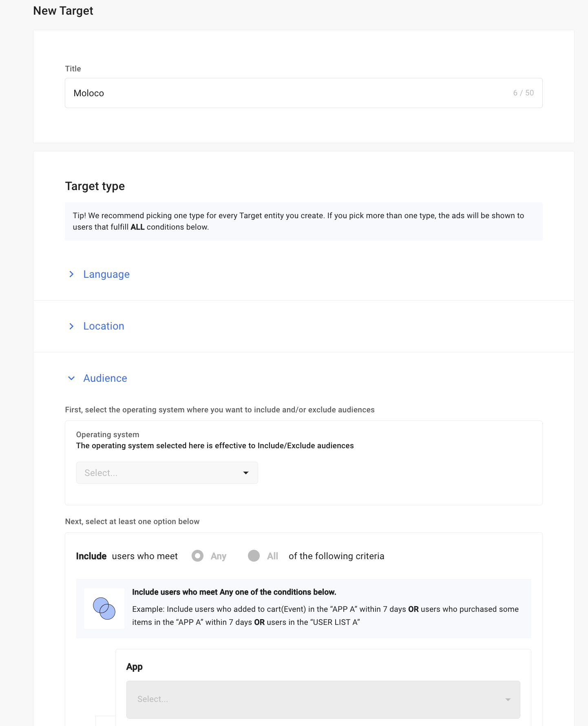The height and width of the screenshot is (726, 588).
Task: Click the Location chevron arrow icon
Action: (71, 326)
